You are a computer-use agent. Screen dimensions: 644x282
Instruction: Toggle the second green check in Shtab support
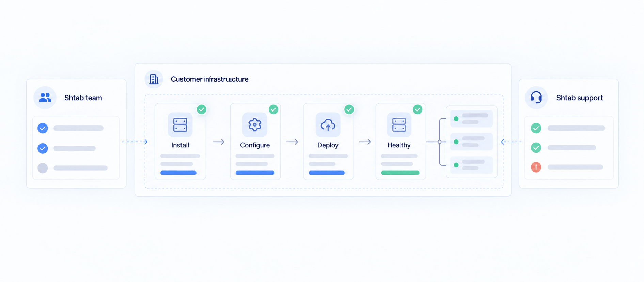pyautogui.click(x=536, y=148)
